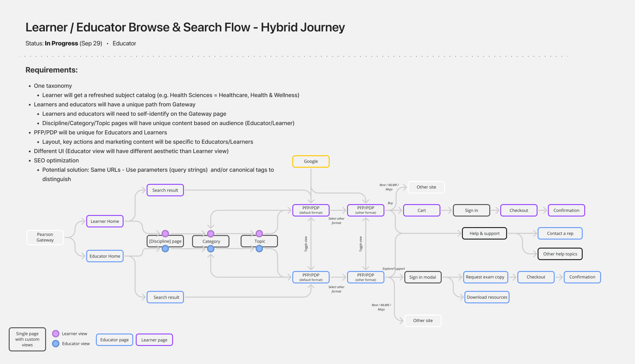
Task: Click the Download resources node
Action: tap(487, 297)
